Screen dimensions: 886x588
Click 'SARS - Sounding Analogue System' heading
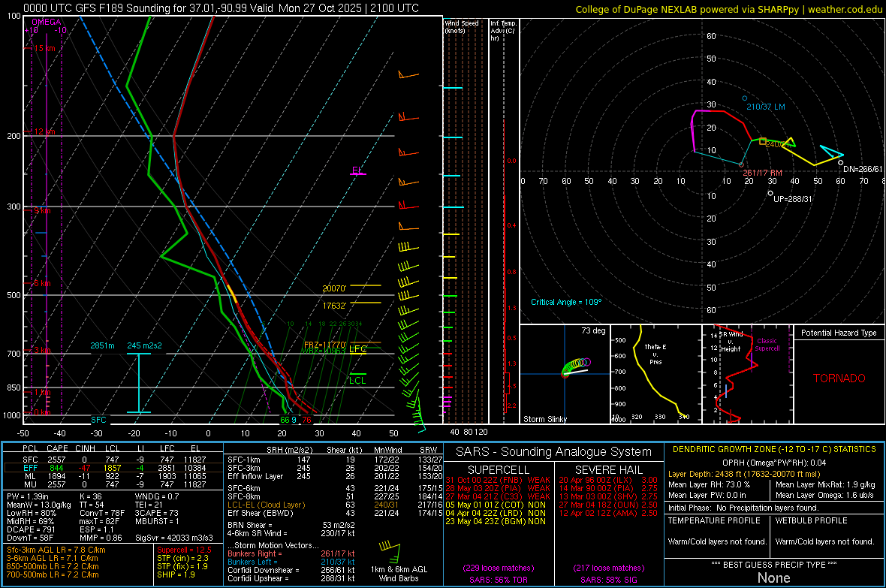(x=553, y=452)
